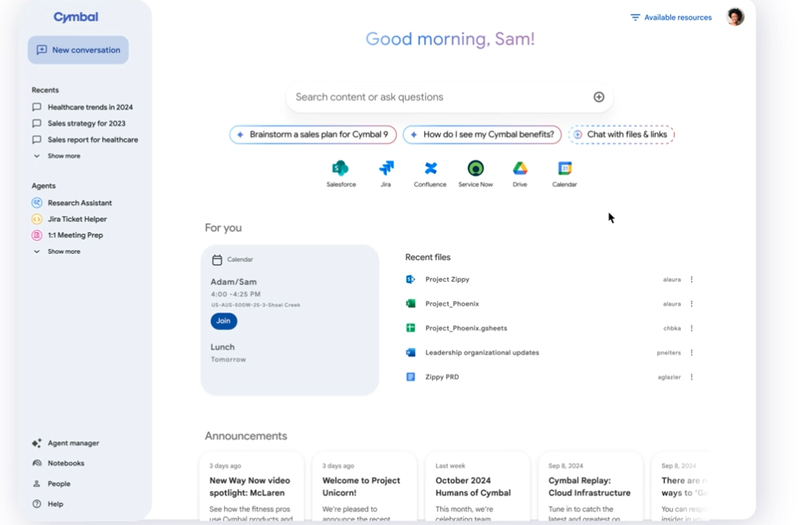Open the search attachment plus control
Viewport: 812px width, 525px height.
(x=599, y=96)
